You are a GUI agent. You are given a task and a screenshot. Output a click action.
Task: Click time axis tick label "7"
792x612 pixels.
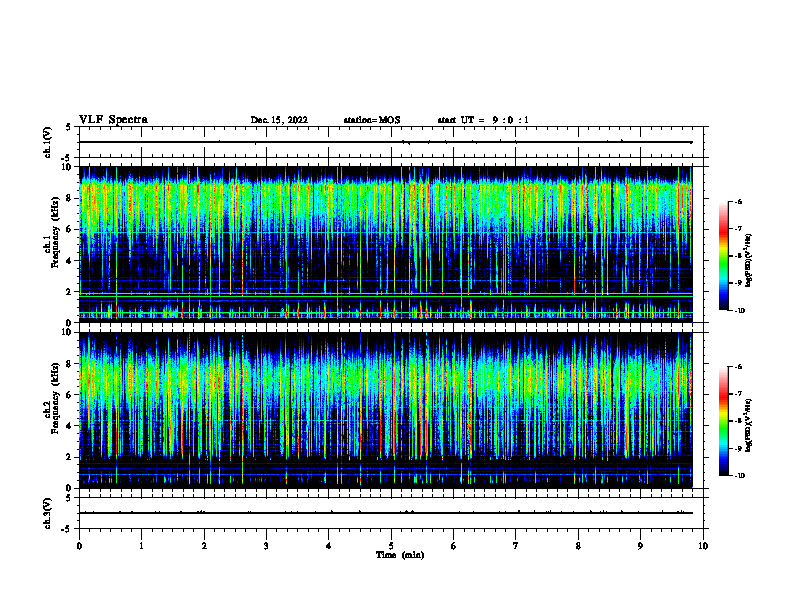tap(516, 546)
